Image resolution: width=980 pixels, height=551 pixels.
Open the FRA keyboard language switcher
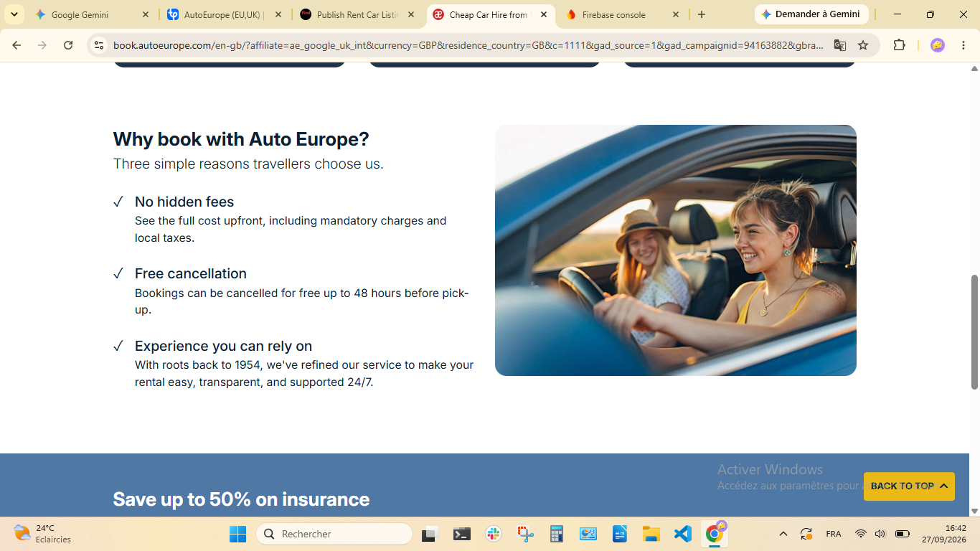(833, 534)
